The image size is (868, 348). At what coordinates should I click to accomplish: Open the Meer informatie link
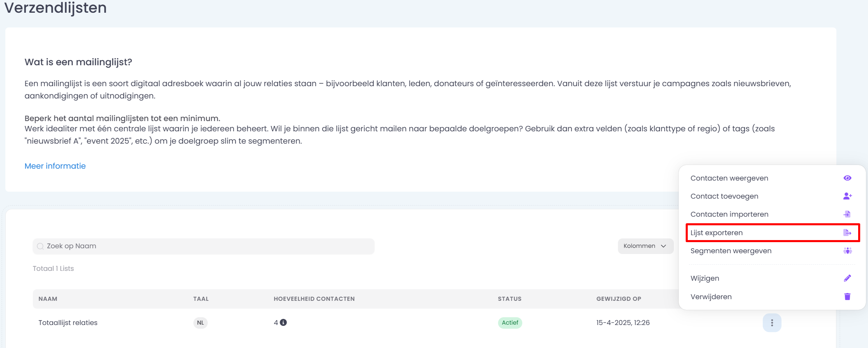[55, 166]
